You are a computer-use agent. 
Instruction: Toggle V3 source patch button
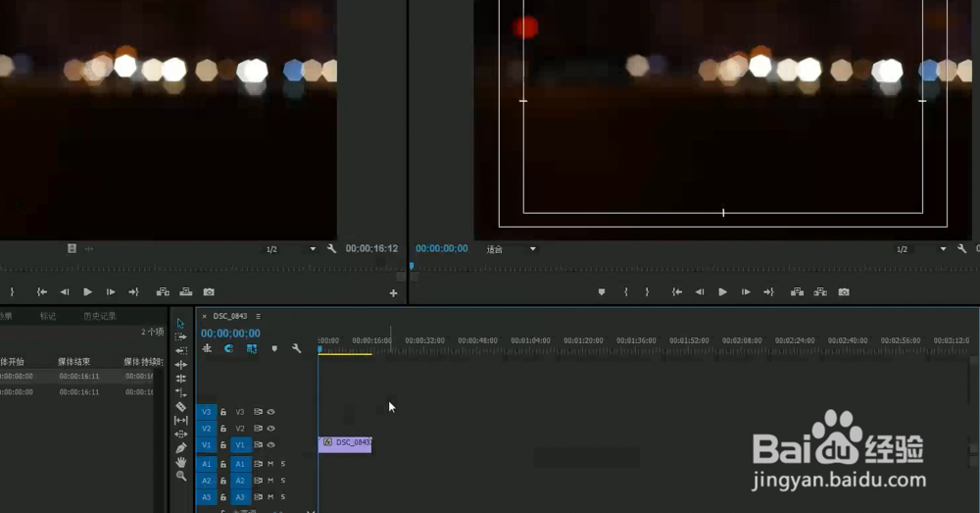coord(206,412)
